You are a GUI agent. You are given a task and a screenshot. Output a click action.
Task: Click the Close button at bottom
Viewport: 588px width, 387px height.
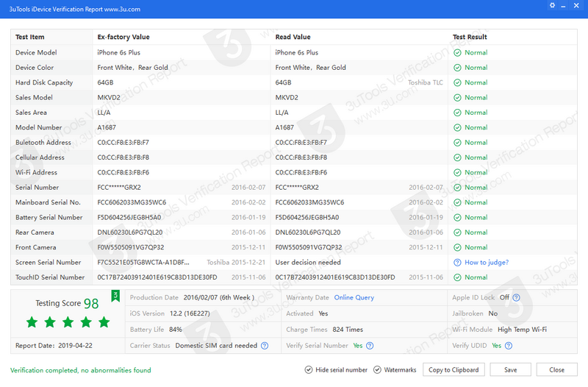[556, 370]
